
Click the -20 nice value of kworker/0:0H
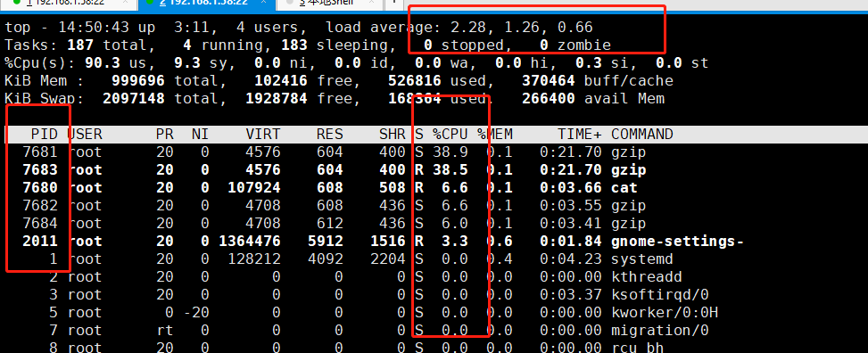[196, 313]
